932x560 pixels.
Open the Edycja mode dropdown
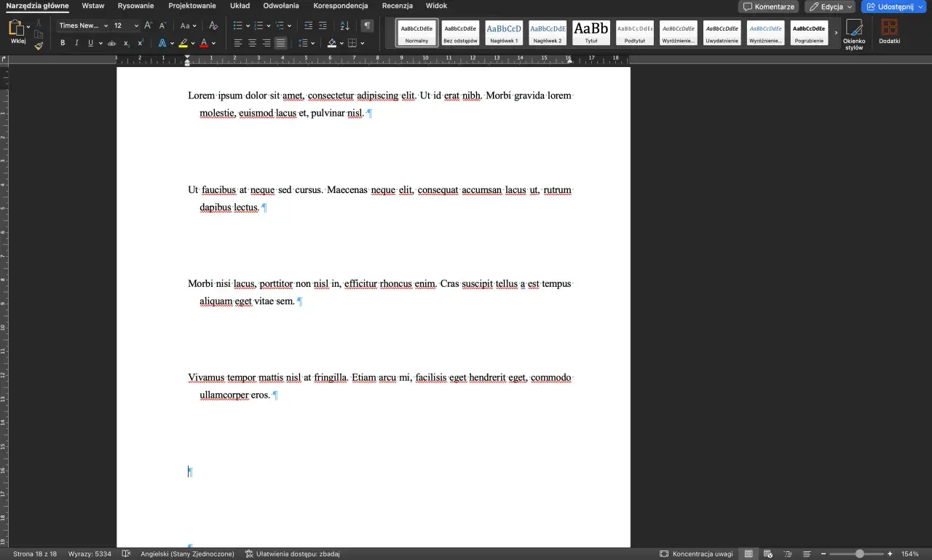[x=830, y=7]
